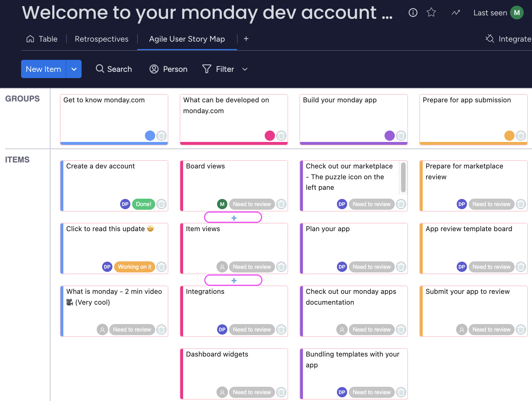Click M avatar on Board views card
Image resolution: width=532 pixels, height=401 pixels.
(x=222, y=204)
